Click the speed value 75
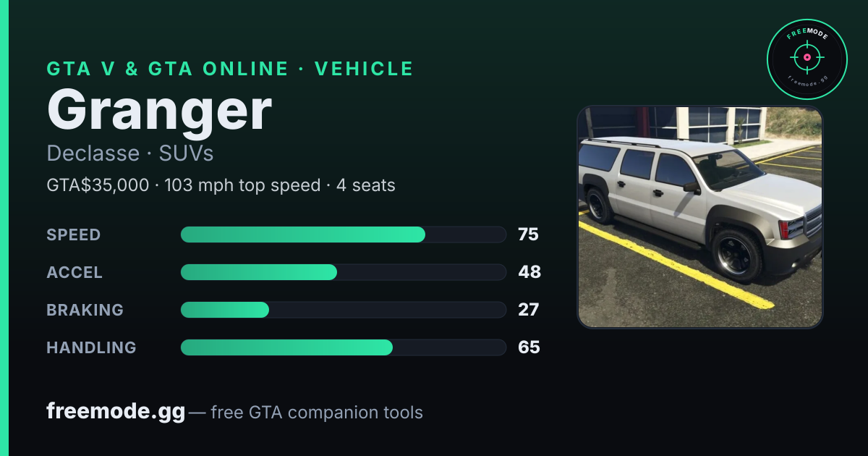This screenshot has height=456, width=868. (529, 235)
